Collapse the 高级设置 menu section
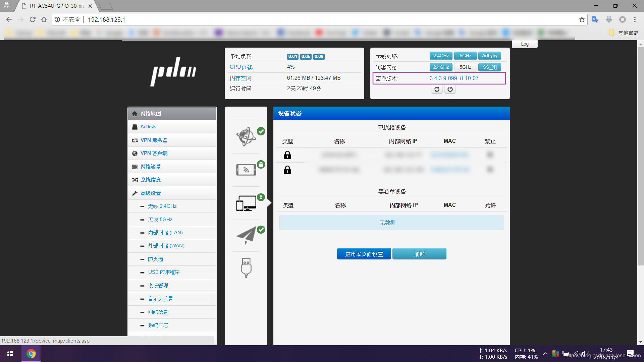 [x=151, y=193]
